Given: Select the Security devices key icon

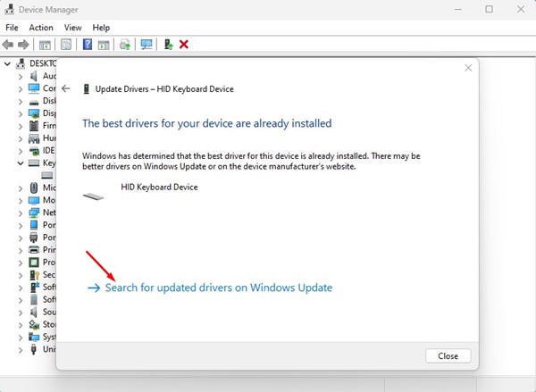Looking at the screenshot, I should pos(35,275).
